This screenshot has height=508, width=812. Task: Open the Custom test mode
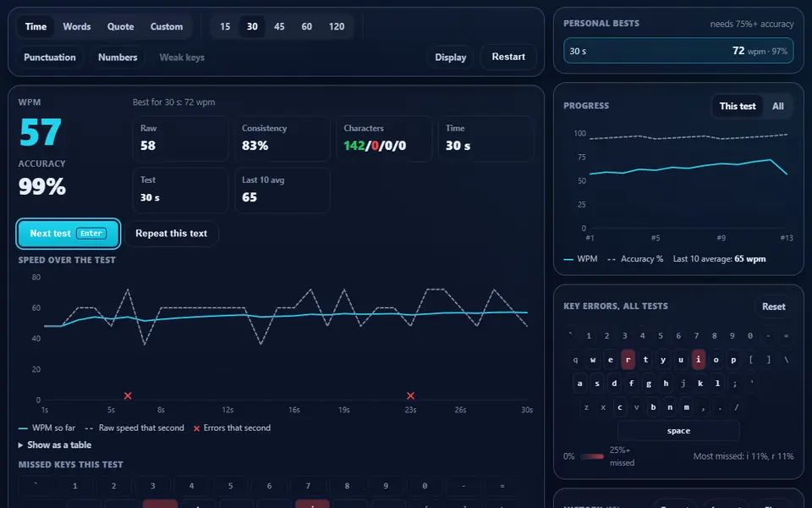167,26
